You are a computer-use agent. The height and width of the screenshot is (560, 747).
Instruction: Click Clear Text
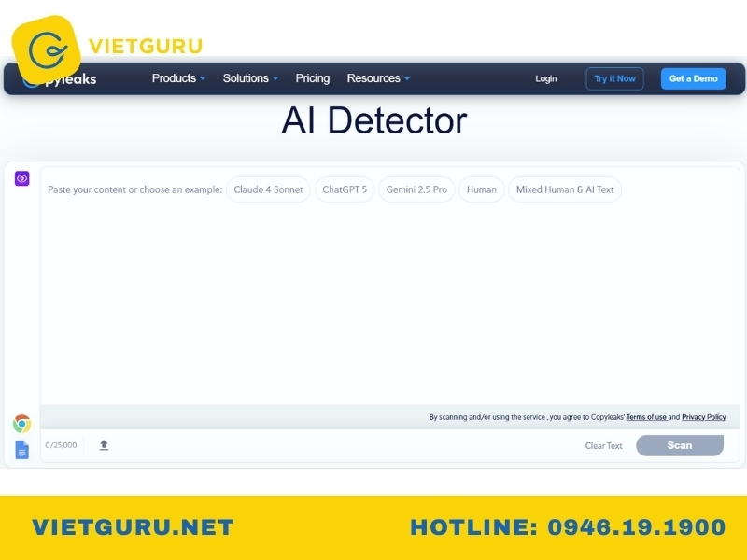pos(603,446)
